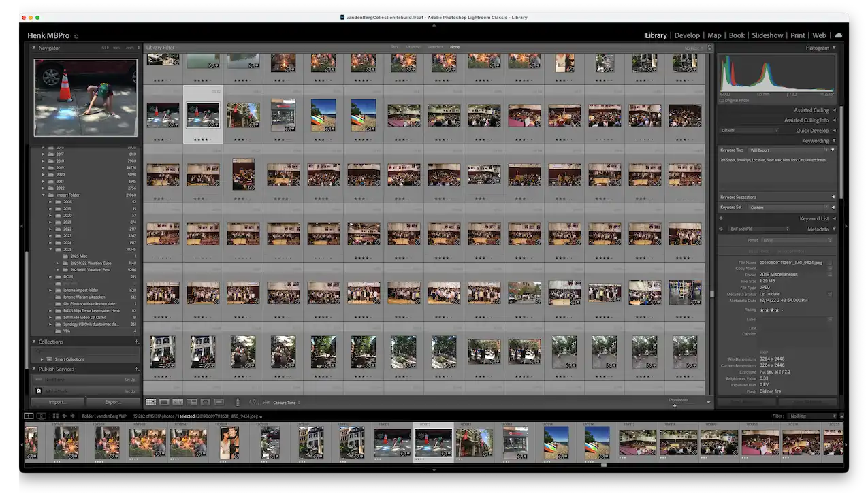The width and height of the screenshot is (868, 498).
Task: Toggle the Original Photo checkbox under histogram
Action: click(721, 100)
